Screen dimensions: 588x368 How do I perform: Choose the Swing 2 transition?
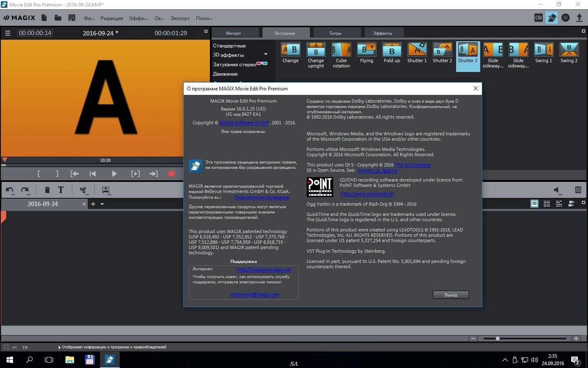point(569,50)
